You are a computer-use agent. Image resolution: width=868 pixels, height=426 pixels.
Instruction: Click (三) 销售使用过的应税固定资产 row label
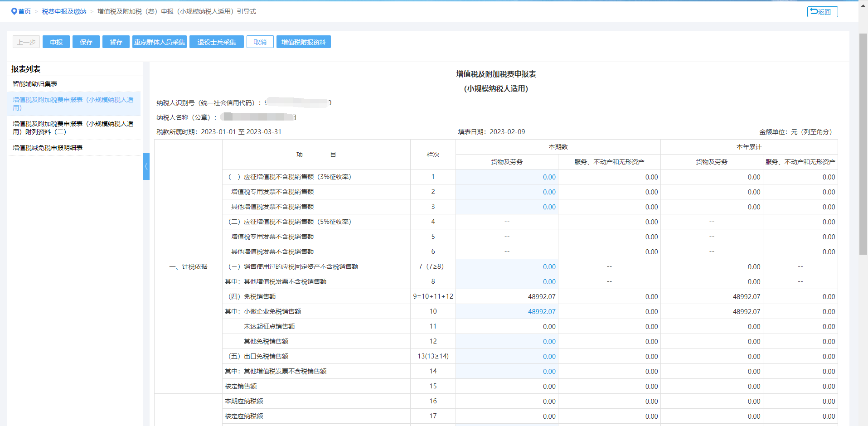(293, 267)
